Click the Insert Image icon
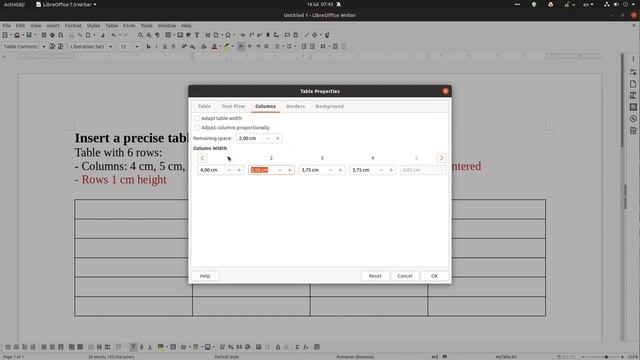Viewport: 640px width, 360px height. (x=180, y=35)
